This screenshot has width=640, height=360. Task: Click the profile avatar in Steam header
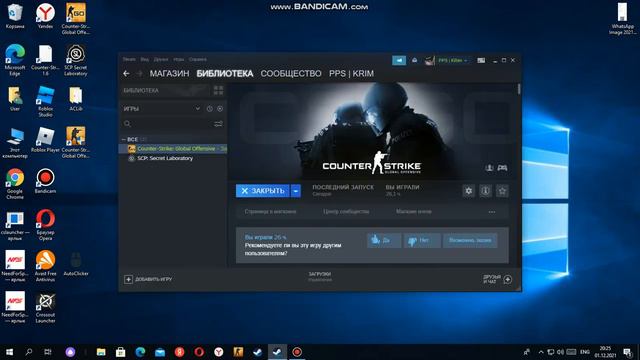point(429,60)
